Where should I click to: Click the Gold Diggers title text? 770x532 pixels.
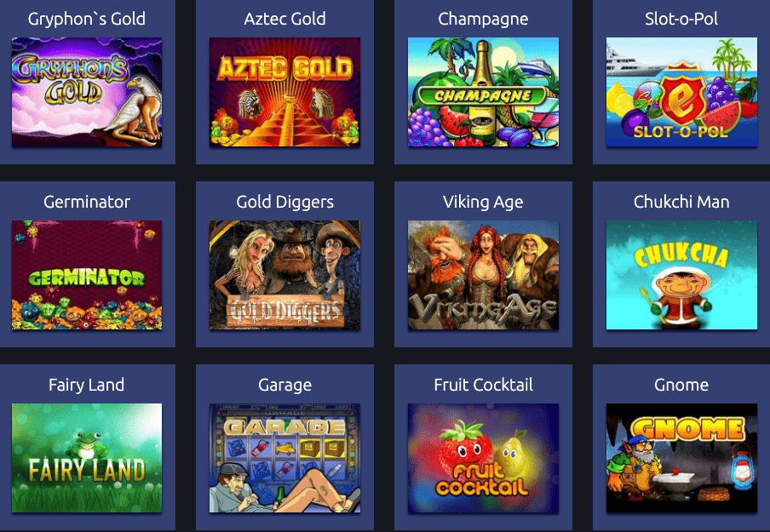coord(284,203)
